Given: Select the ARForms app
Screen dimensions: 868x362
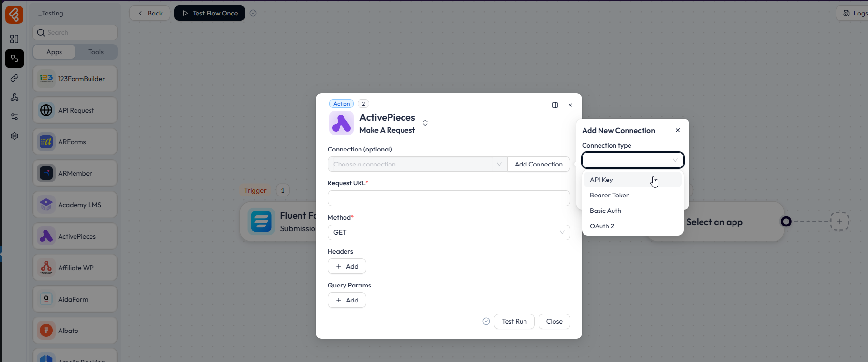Looking at the screenshot, I should pyautogui.click(x=75, y=142).
